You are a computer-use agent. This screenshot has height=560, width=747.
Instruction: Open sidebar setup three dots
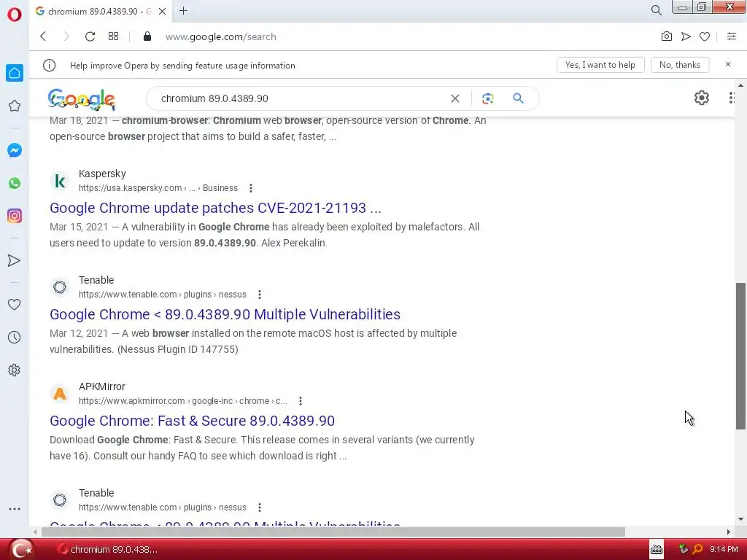point(15,509)
